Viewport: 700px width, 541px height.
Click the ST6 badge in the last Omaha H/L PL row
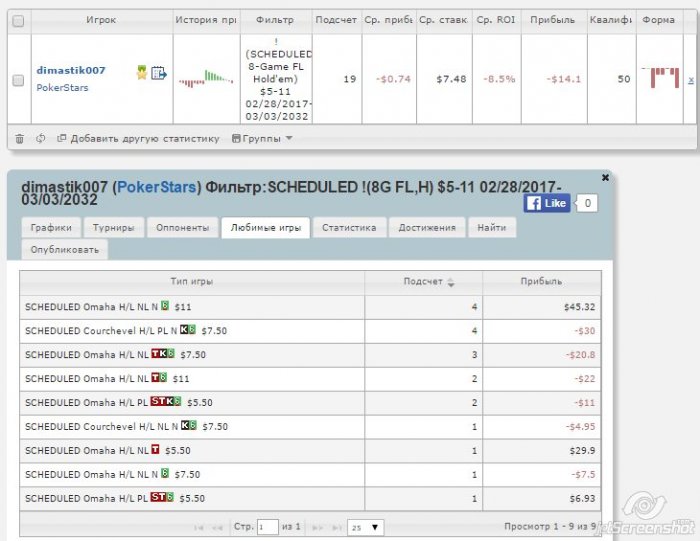click(162, 497)
